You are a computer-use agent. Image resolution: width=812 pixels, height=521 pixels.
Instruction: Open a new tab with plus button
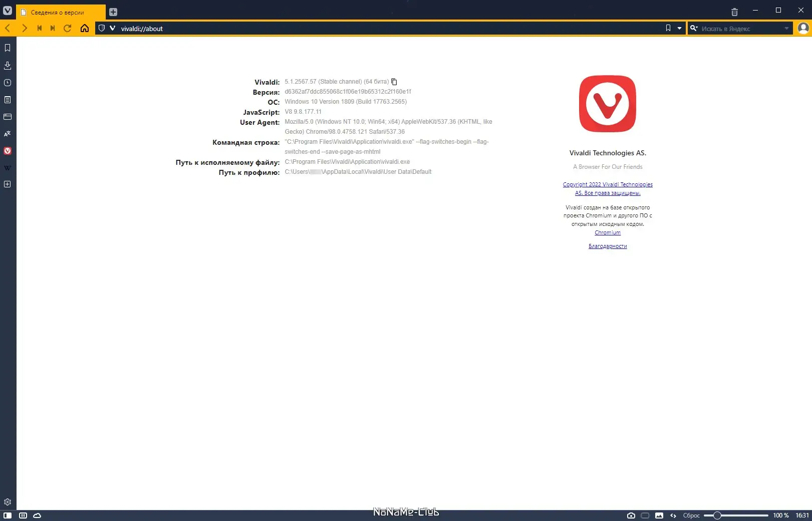click(x=113, y=12)
